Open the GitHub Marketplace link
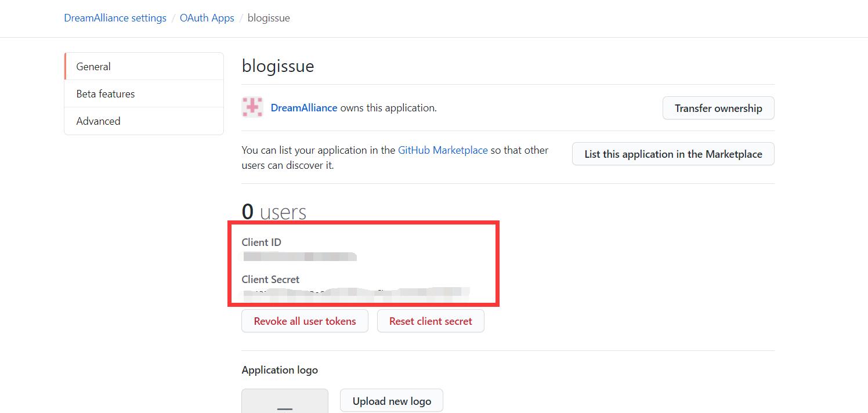 point(443,150)
